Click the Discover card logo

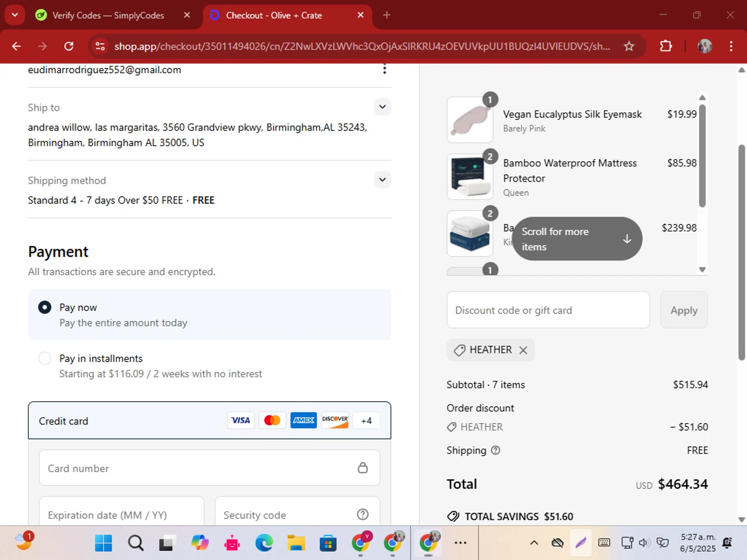point(335,421)
